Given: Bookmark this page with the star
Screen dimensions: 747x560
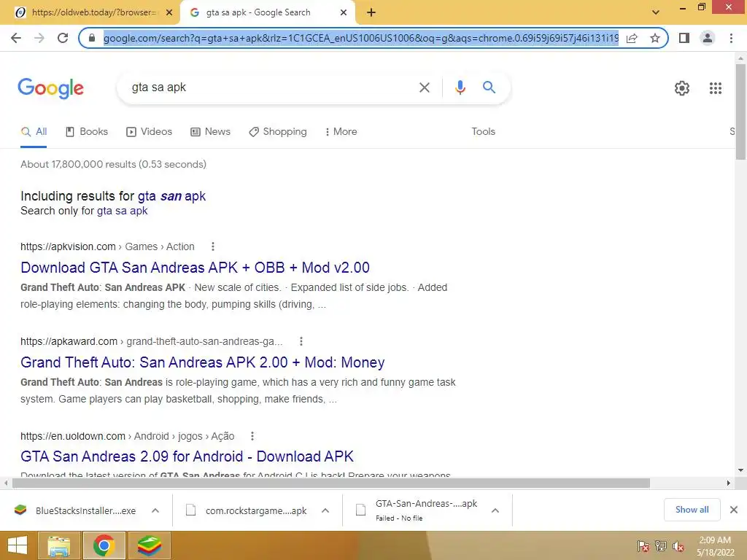Looking at the screenshot, I should point(655,38).
